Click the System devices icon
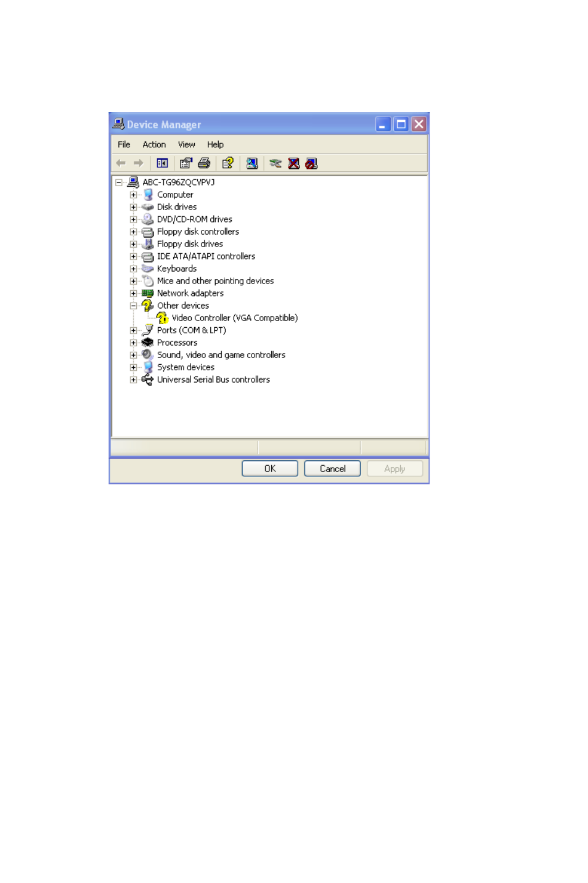This screenshot has height=883, width=588. click(148, 367)
